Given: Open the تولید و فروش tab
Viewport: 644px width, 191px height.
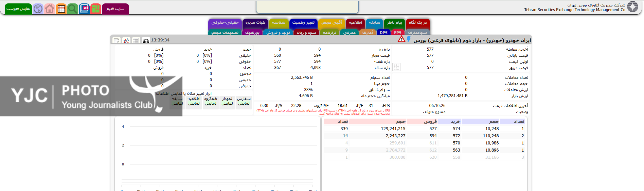Looking at the screenshot, I should [278, 33].
